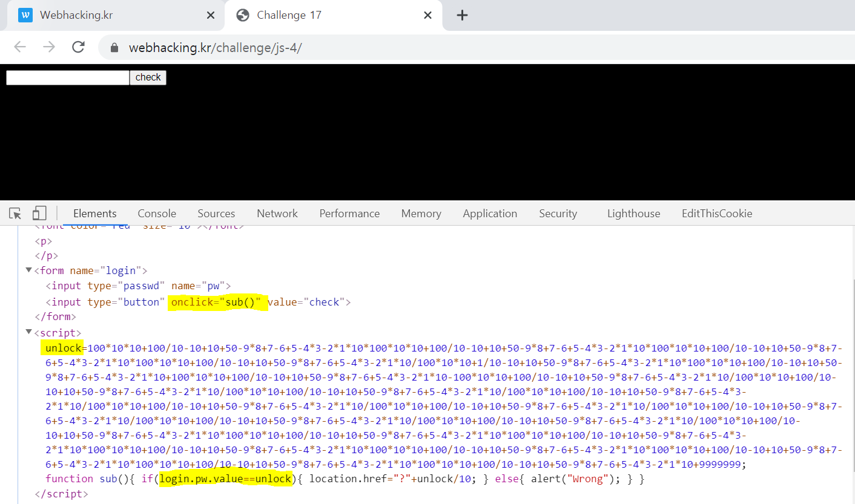Collapse the script node
855x504 pixels.
pos(28,332)
